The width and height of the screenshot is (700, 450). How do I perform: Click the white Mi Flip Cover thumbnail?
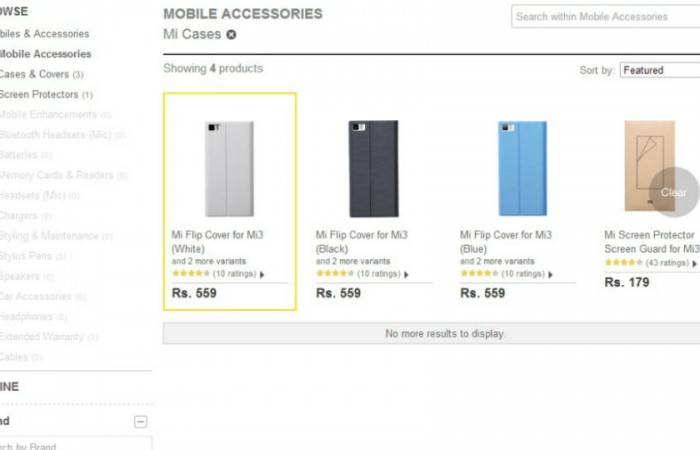(x=229, y=167)
